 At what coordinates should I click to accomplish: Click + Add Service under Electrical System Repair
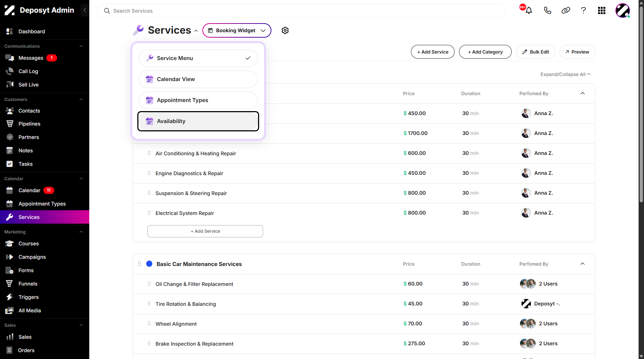coord(205,231)
